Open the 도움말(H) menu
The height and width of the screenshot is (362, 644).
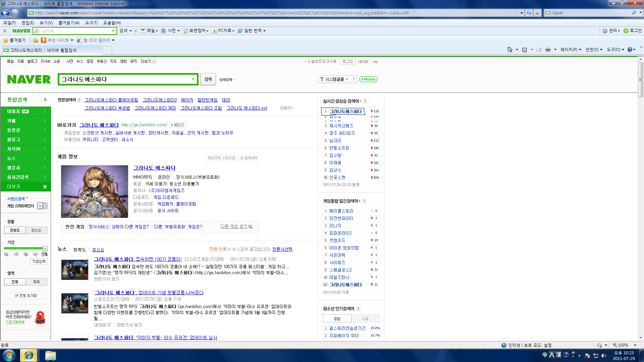112,23
